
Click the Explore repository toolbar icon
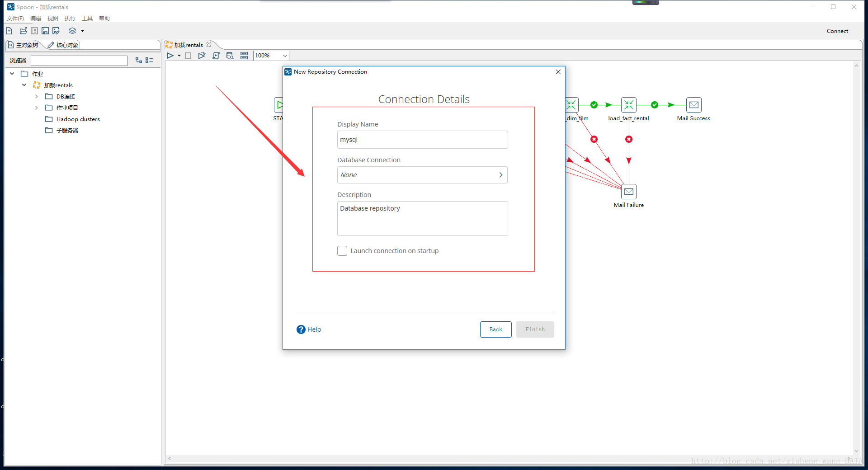34,31
